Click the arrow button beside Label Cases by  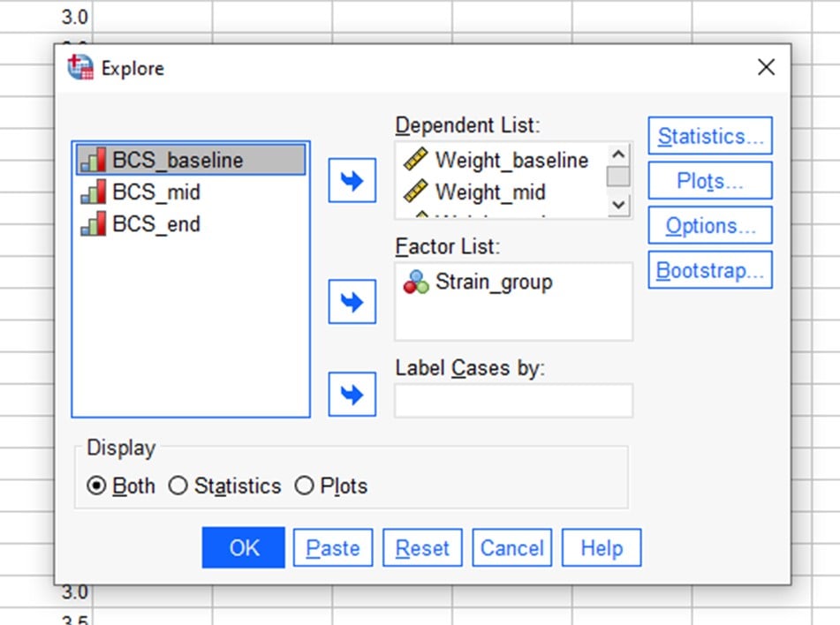(x=352, y=394)
